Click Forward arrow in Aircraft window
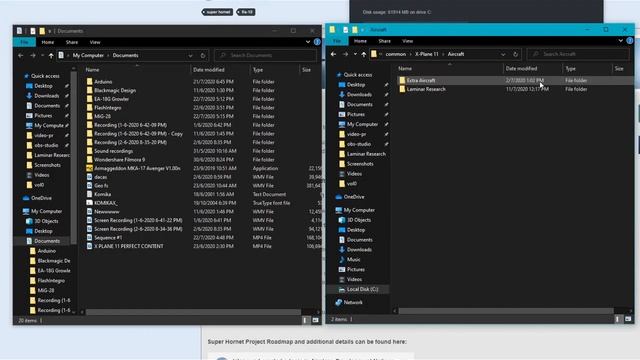The height and width of the screenshot is (360, 640). 345,54
